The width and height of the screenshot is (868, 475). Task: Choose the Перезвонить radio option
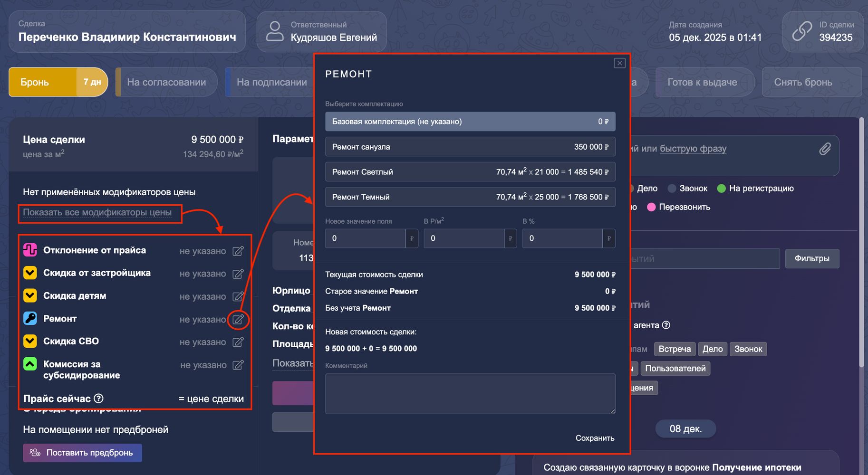click(652, 207)
